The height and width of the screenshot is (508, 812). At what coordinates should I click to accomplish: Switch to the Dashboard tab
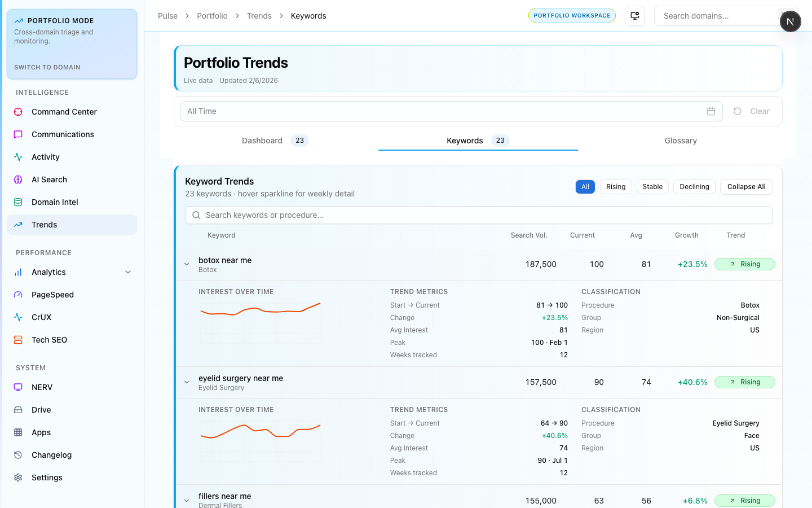[262, 141]
